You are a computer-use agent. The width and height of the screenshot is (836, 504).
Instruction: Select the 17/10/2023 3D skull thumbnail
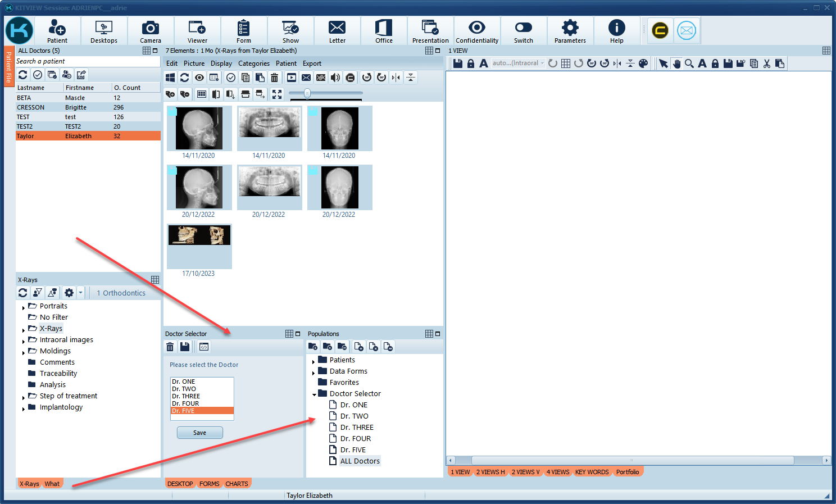click(199, 235)
